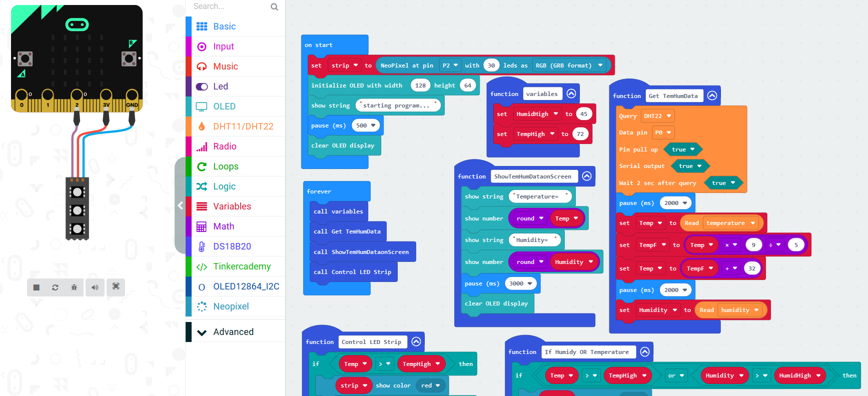Restart the simulator
This screenshot has height=396, width=868.
pyautogui.click(x=55, y=287)
